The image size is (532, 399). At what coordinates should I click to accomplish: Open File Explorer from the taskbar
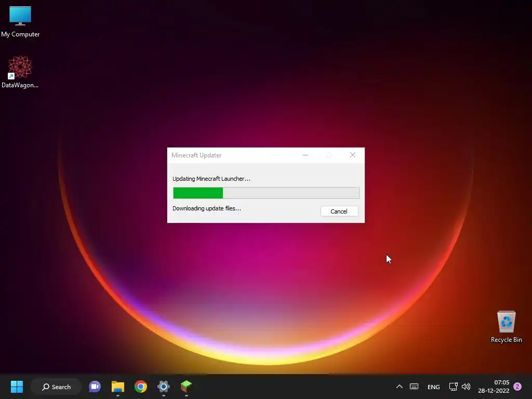point(118,387)
